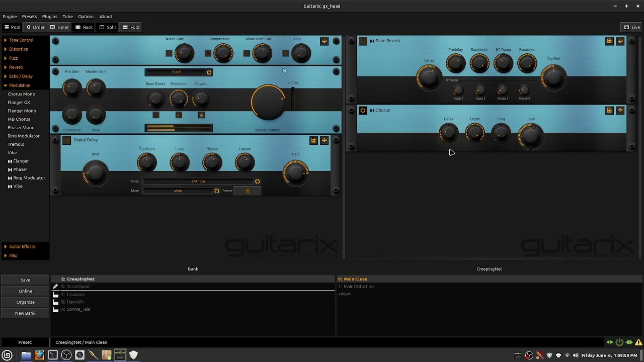Image resolution: width=644 pixels, height=362 pixels.
Task: Toggle the Digital Delay power button
Action: 66,140
